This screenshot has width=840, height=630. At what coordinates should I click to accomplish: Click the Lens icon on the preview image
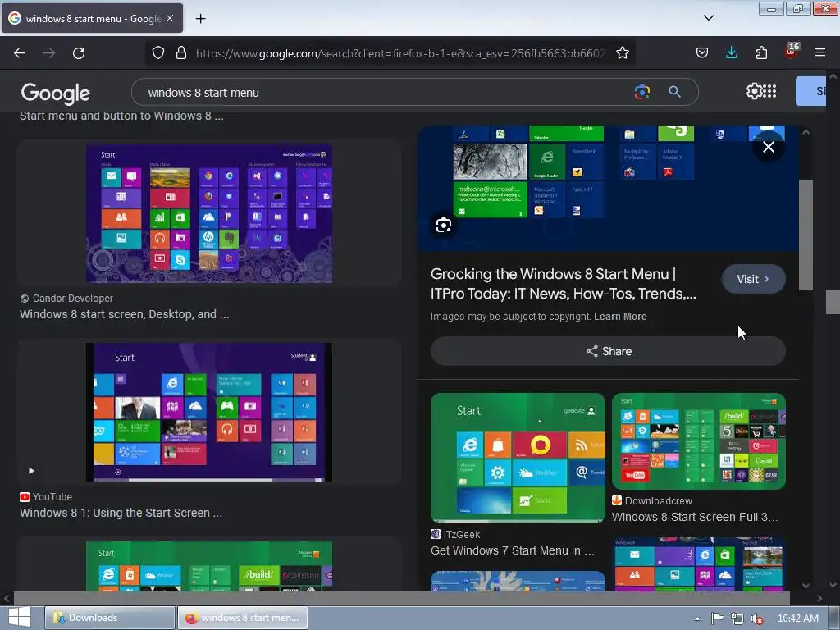pyautogui.click(x=444, y=226)
